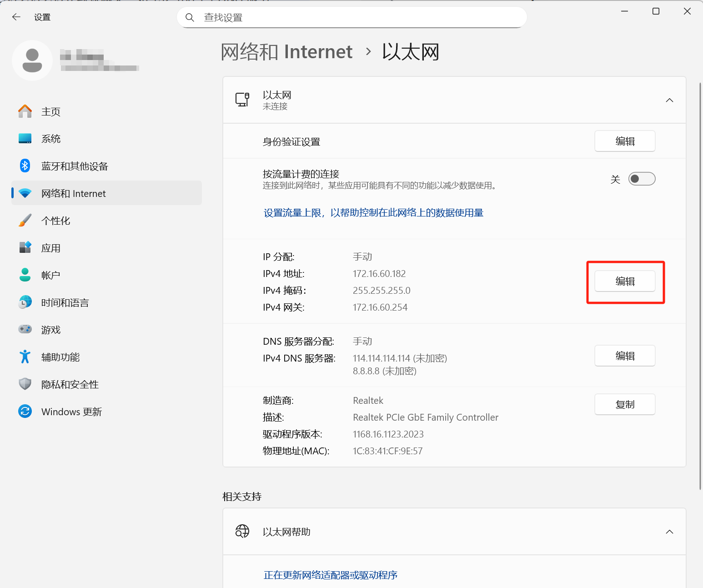This screenshot has height=588, width=703.
Task: Click the Accessibility (辅助功能) figure icon
Action: (x=25, y=357)
